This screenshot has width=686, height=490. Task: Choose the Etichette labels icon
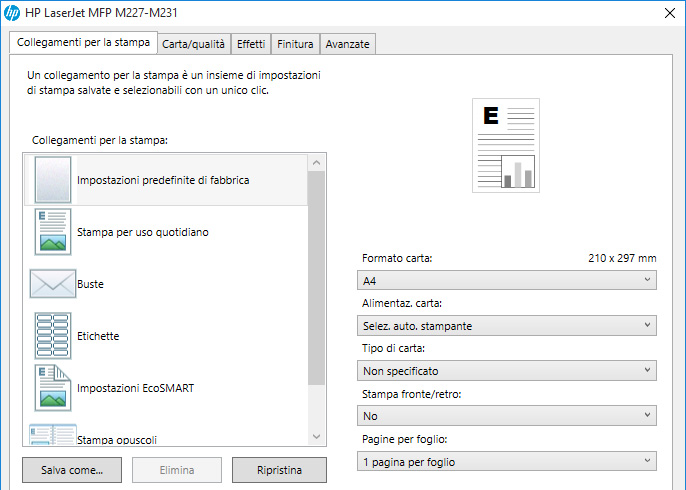pyautogui.click(x=52, y=336)
